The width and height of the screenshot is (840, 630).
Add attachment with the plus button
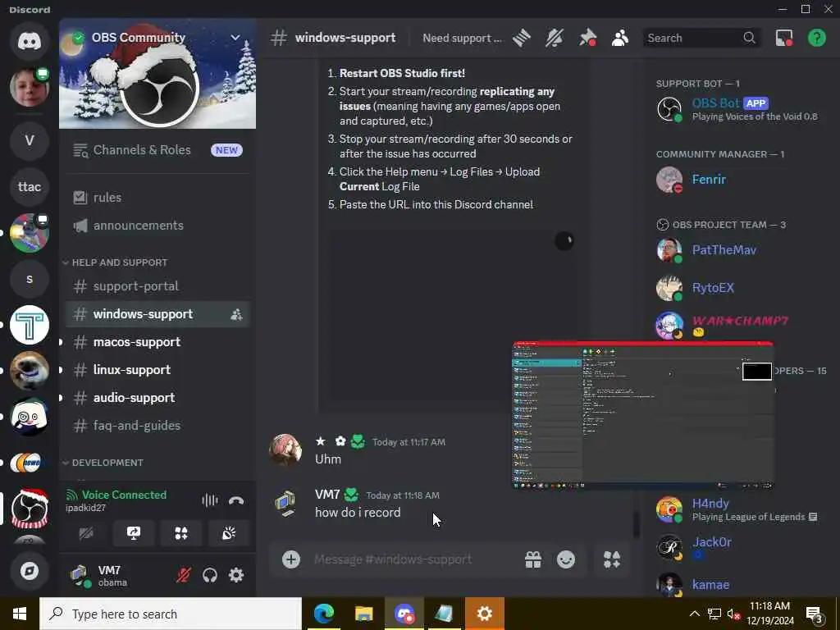[x=291, y=559]
